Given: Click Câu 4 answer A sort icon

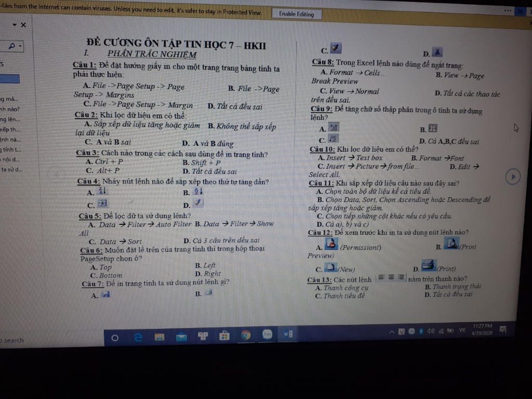Looking at the screenshot, I should [102, 191].
